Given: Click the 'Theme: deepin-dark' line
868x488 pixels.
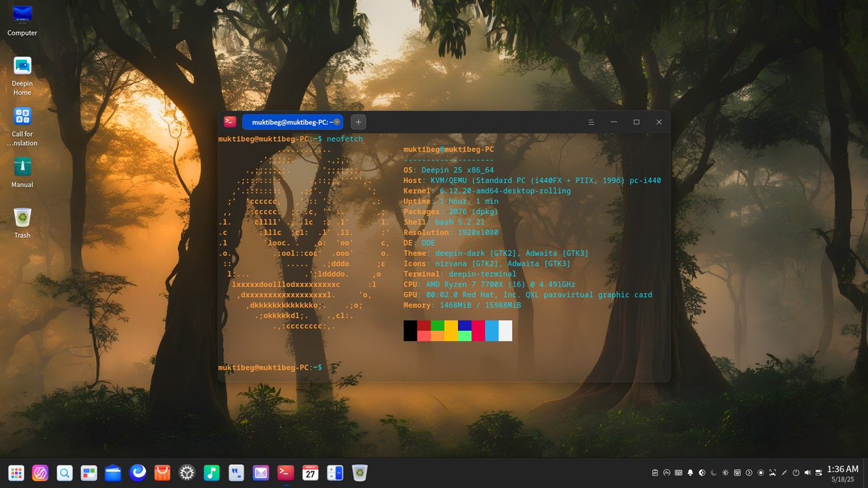Looking at the screenshot, I should point(496,253).
